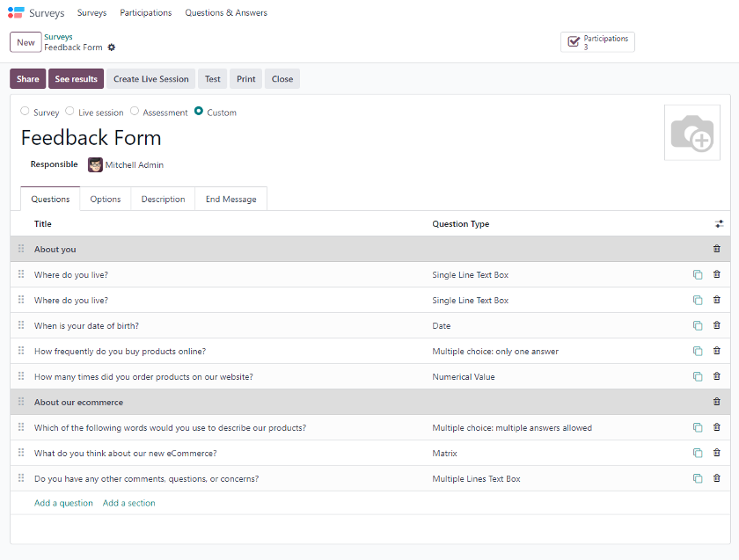Image resolution: width=739 pixels, height=560 pixels.
Task: Delete the 'How frequently do you buy products online?' question
Action: tap(716, 352)
